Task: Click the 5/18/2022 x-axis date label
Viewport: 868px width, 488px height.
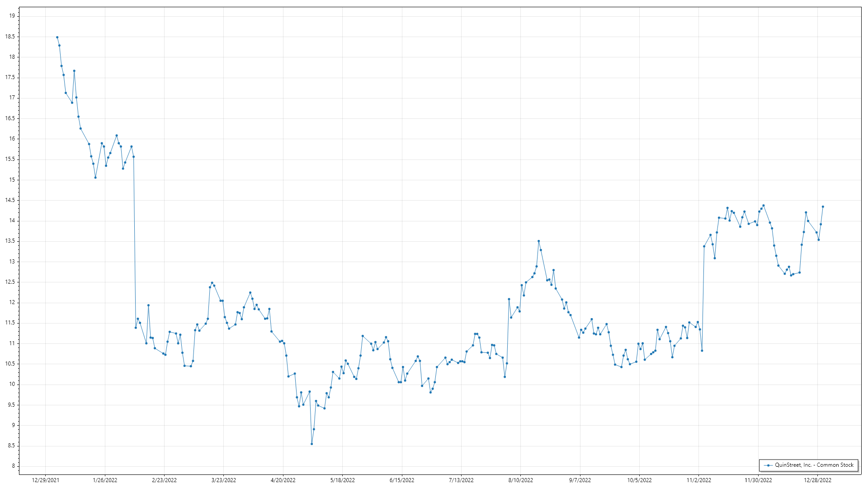Action: coord(342,480)
